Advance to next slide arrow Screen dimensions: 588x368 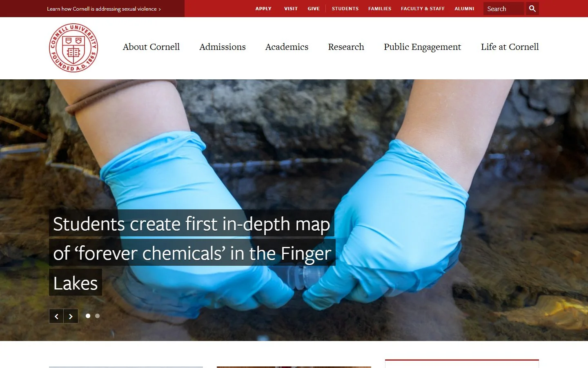point(71,316)
